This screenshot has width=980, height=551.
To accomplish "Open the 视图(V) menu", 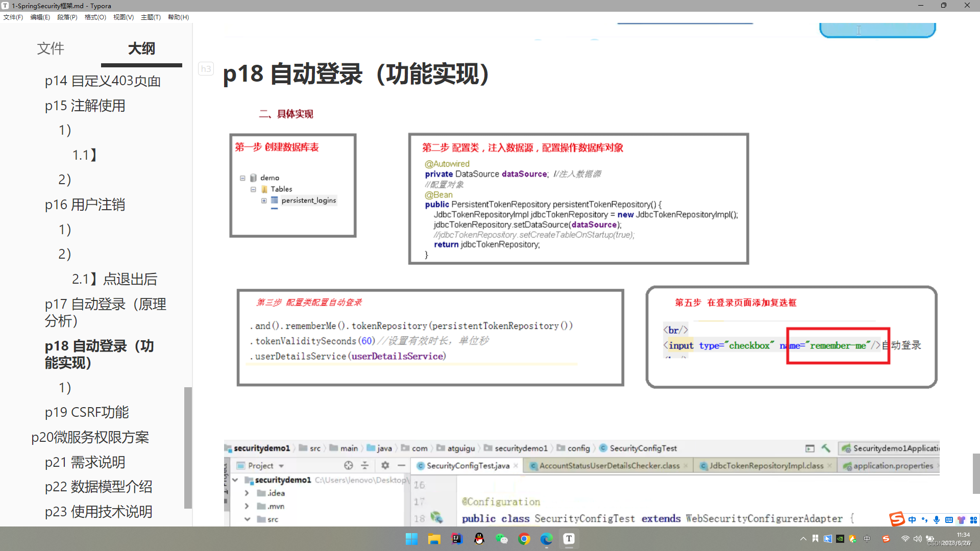I will pyautogui.click(x=123, y=17).
